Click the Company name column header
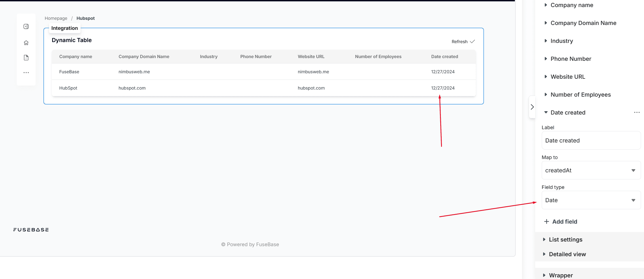Viewport: 644px width, 279px height. point(76,56)
